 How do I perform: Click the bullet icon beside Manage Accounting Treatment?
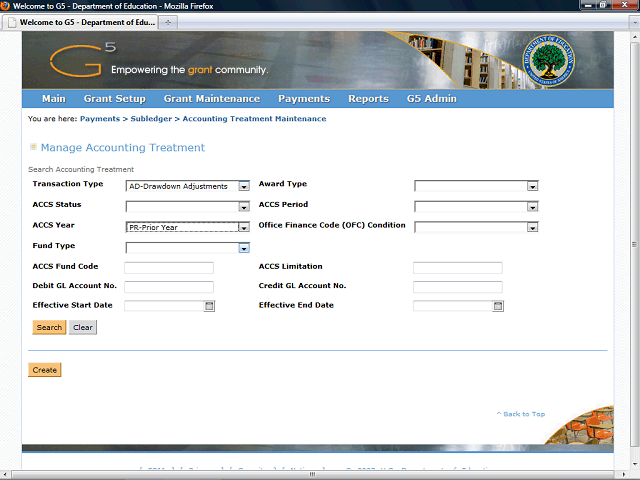33,147
